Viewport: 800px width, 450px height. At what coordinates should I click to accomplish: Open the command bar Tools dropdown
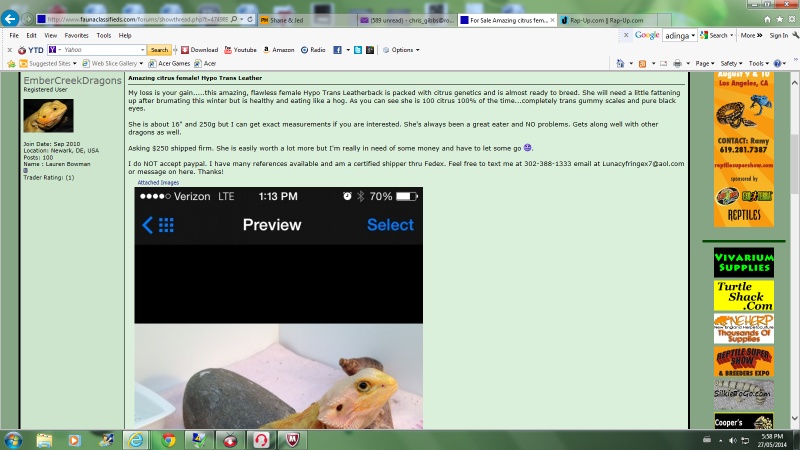click(x=758, y=64)
